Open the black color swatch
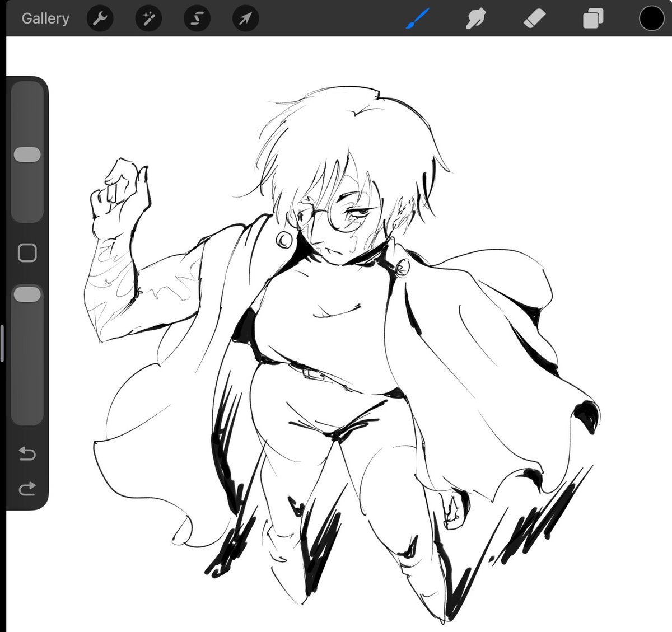This screenshot has width=672, height=632. tap(652, 18)
